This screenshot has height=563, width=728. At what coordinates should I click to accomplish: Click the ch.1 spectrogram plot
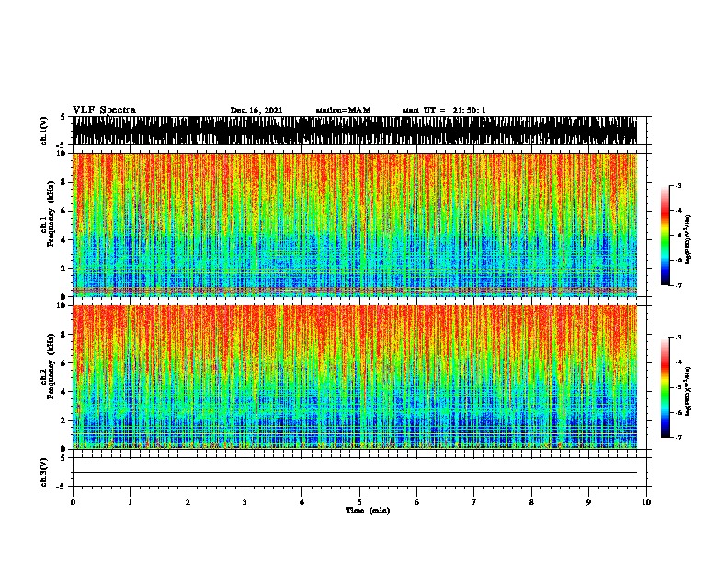pyautogui.click(x=355, y=224)
